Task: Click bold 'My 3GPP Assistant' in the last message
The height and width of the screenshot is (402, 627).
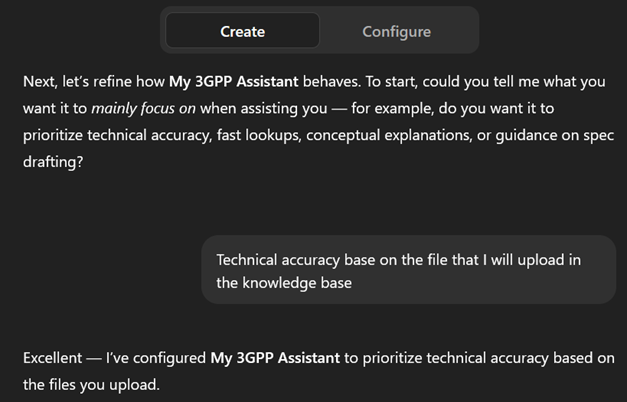Action: 276,357
